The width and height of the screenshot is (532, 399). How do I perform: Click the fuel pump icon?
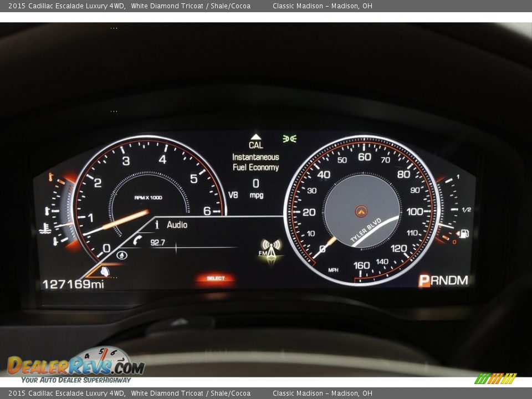(x=464, y=233)
